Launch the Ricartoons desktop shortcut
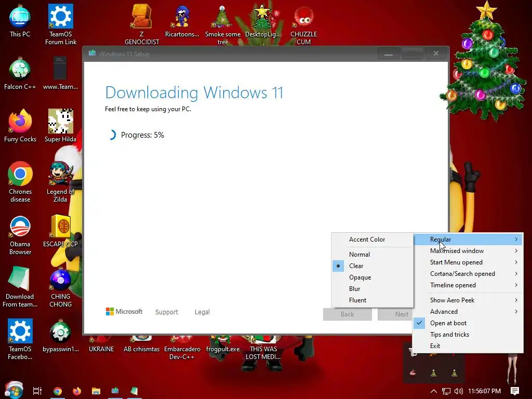 pyautogui.click(x=182, y=21)
